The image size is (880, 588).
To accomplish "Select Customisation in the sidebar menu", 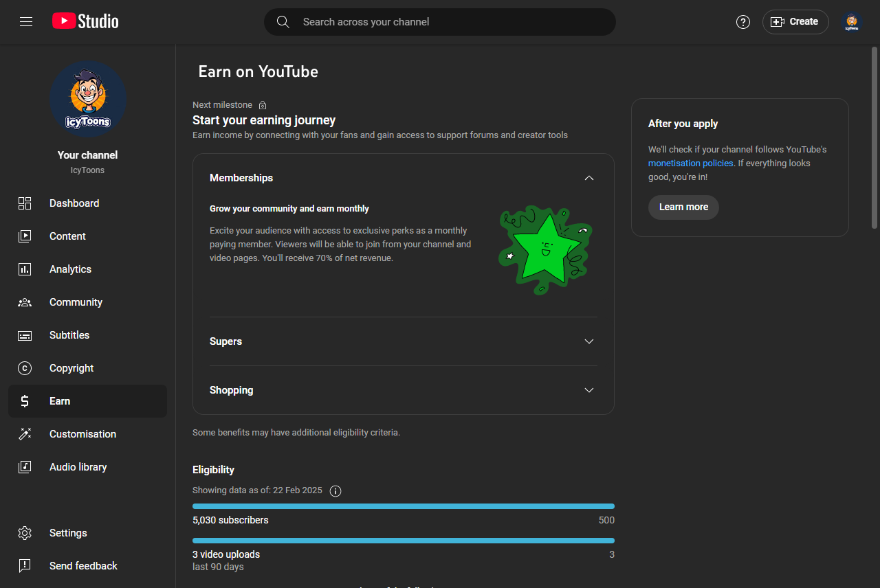I will [87, 434].
